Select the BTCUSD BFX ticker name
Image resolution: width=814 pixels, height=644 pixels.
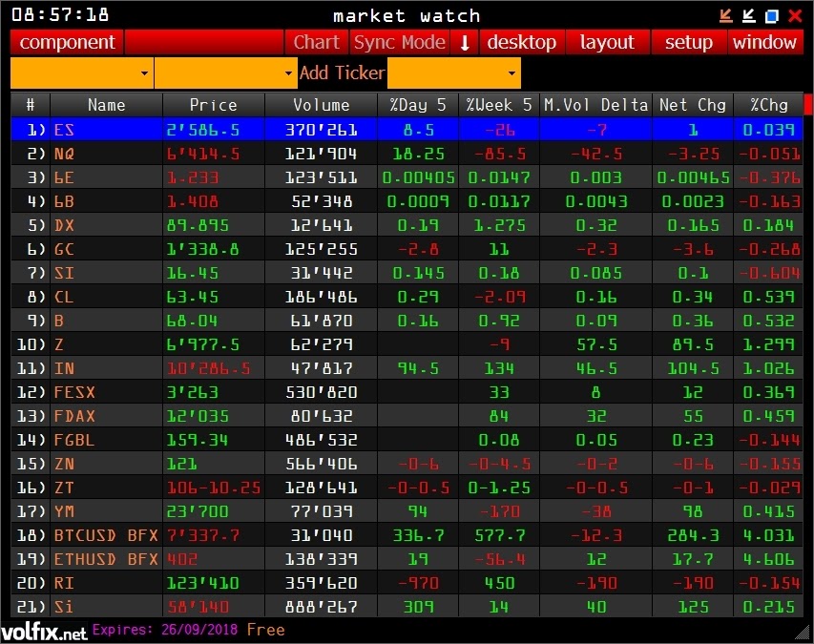coord(106,535)
